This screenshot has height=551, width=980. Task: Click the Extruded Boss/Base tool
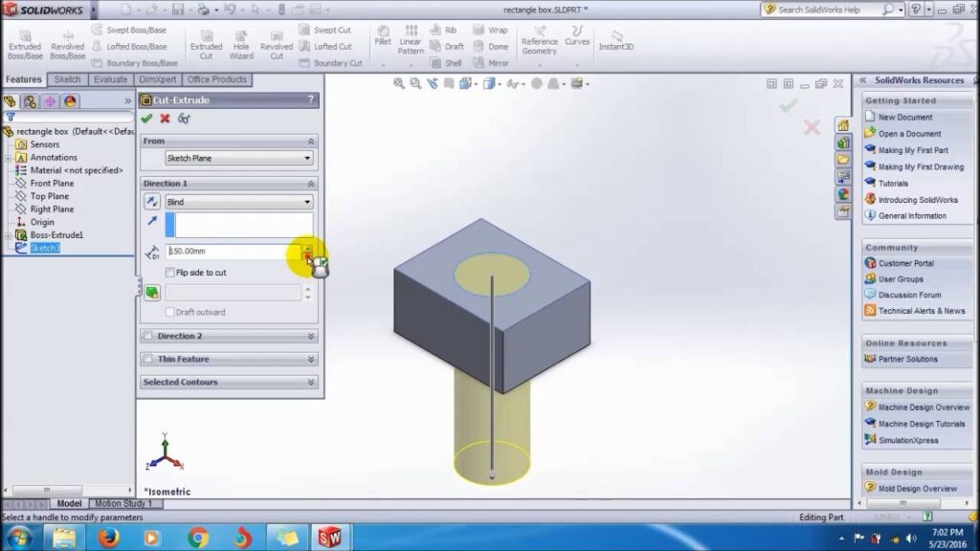pos(25,45)
